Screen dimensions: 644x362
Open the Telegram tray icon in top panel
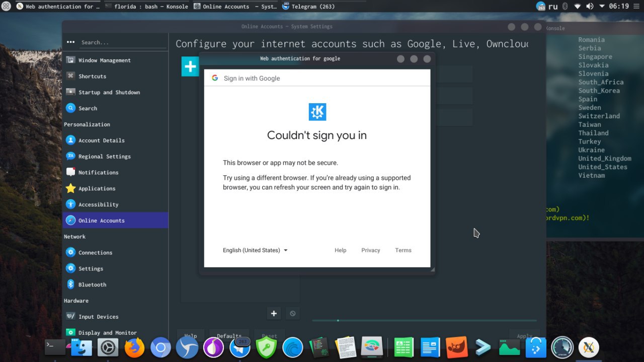(541, 6)
